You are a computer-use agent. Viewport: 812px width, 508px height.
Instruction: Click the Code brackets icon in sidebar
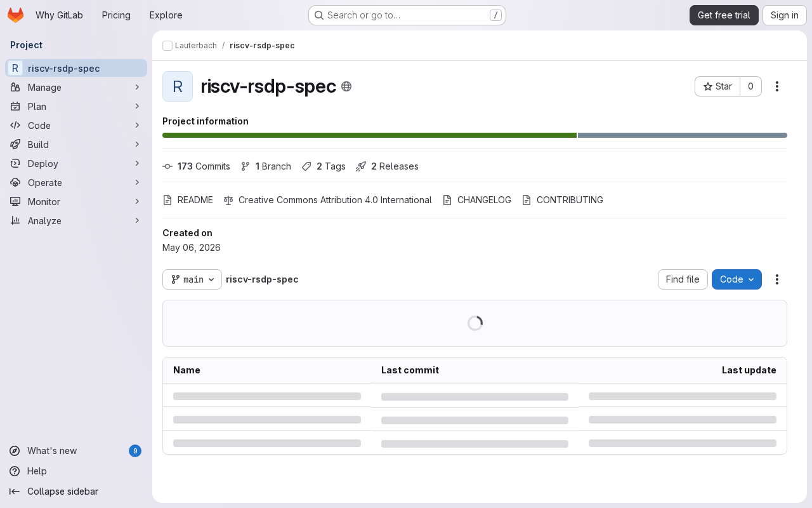pyautogui.click(x=15, y=125)
